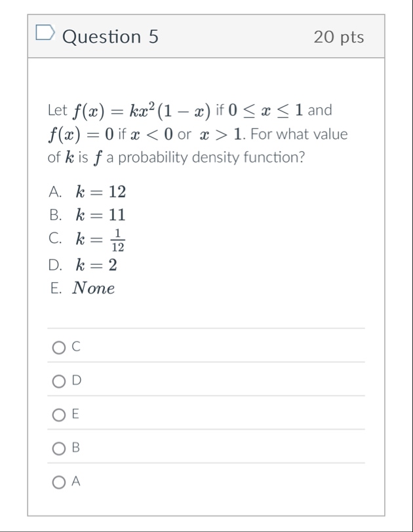Select the radio button for answer E

(58, 414)
